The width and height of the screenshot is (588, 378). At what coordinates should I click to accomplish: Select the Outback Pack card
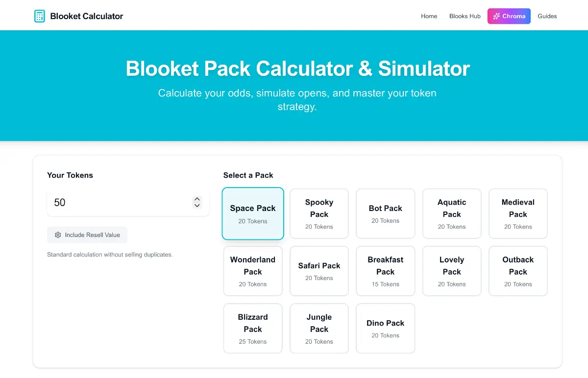(518, 271)
